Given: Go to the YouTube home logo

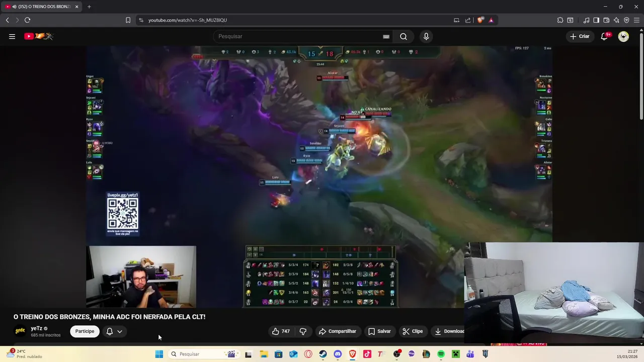Looking at the screenshot, I should click(39, 36).
